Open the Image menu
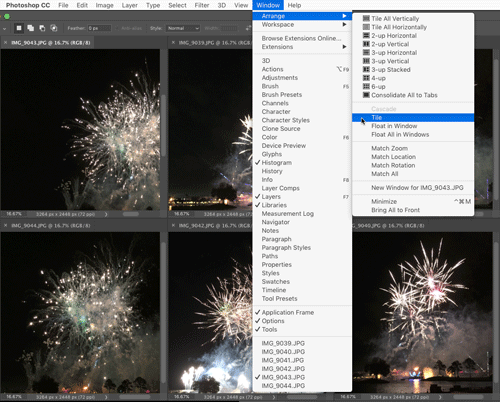This screenshot has width=500, height=402. [105, 5]
